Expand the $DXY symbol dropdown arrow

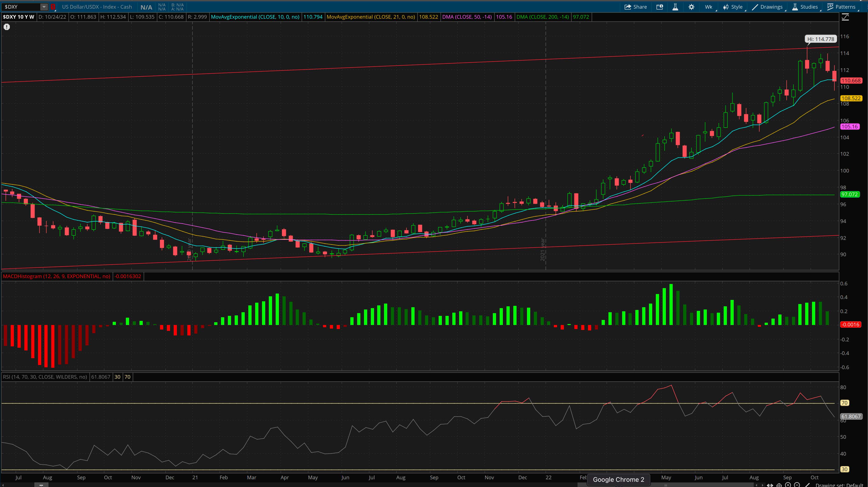pyautogui.click(x=44, y=7)
